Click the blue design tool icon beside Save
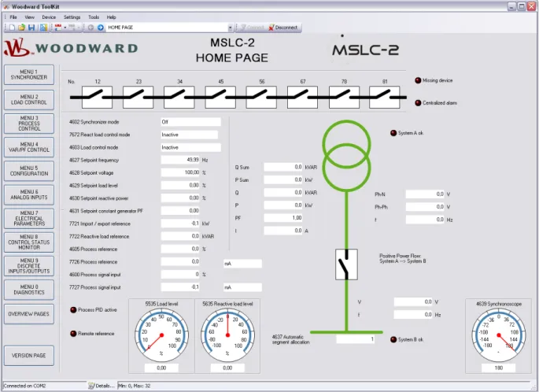Viewport: 539px width, 392px height. [43, 28]
